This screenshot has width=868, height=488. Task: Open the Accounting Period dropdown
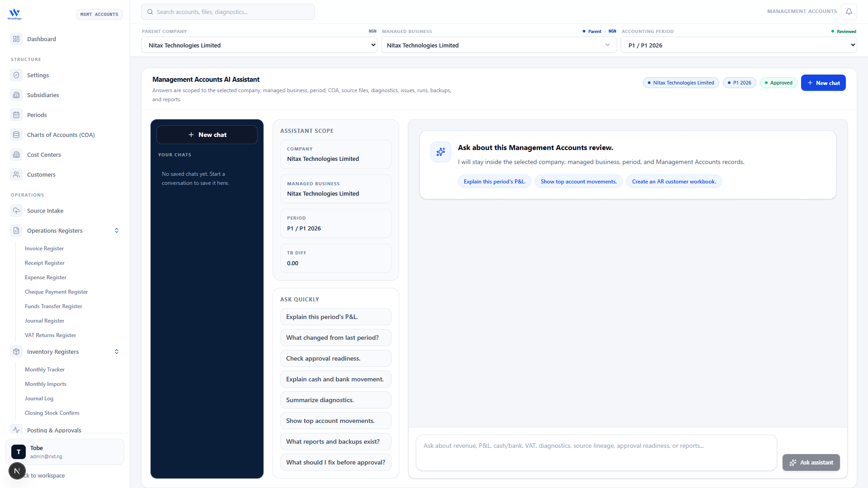(x=739, y=45)
